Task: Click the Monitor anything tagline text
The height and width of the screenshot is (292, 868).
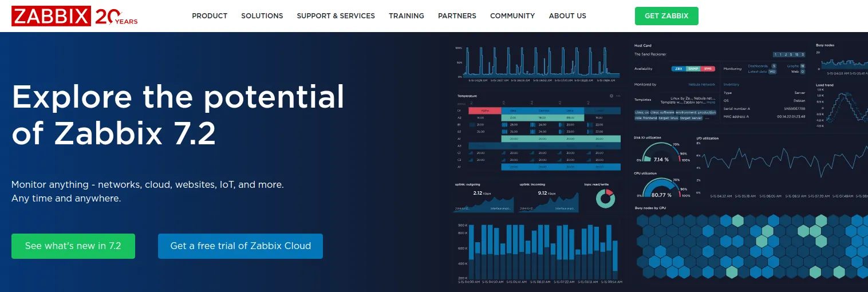Action: point(148,192)
